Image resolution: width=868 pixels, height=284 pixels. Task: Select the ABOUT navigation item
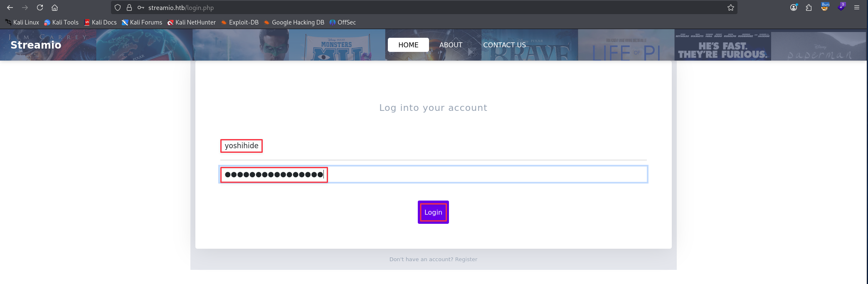click(451, 45)
